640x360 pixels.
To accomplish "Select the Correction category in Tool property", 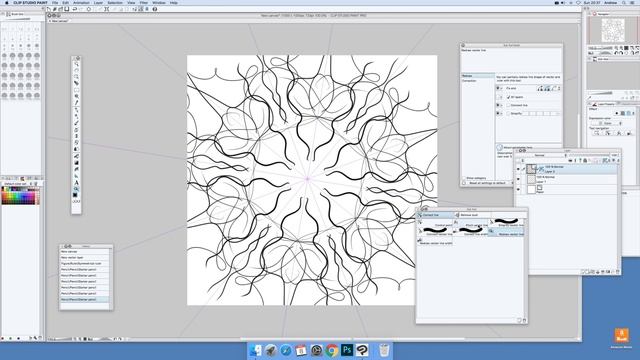I will [x=477, y=81].
